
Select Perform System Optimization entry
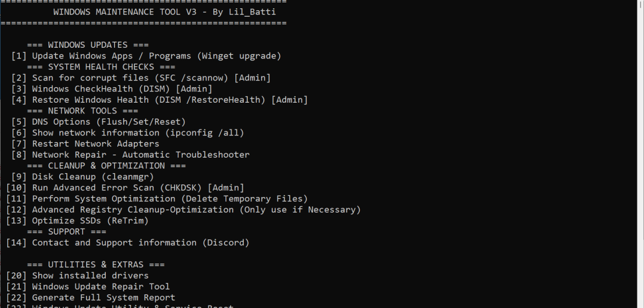[169, 198]
